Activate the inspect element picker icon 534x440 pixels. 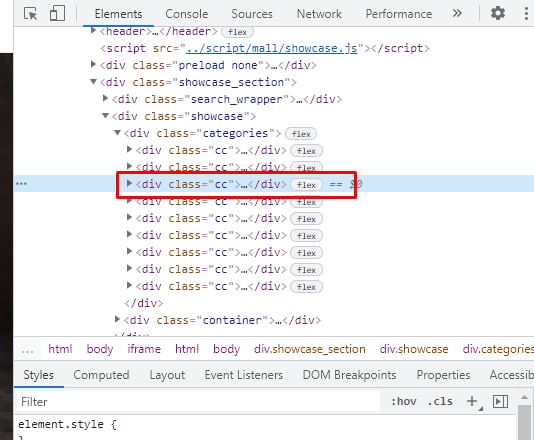(31, 14)
